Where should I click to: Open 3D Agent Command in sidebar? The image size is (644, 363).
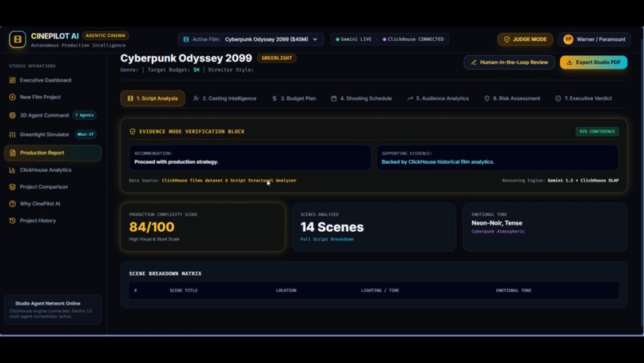(x=53, y=115)
